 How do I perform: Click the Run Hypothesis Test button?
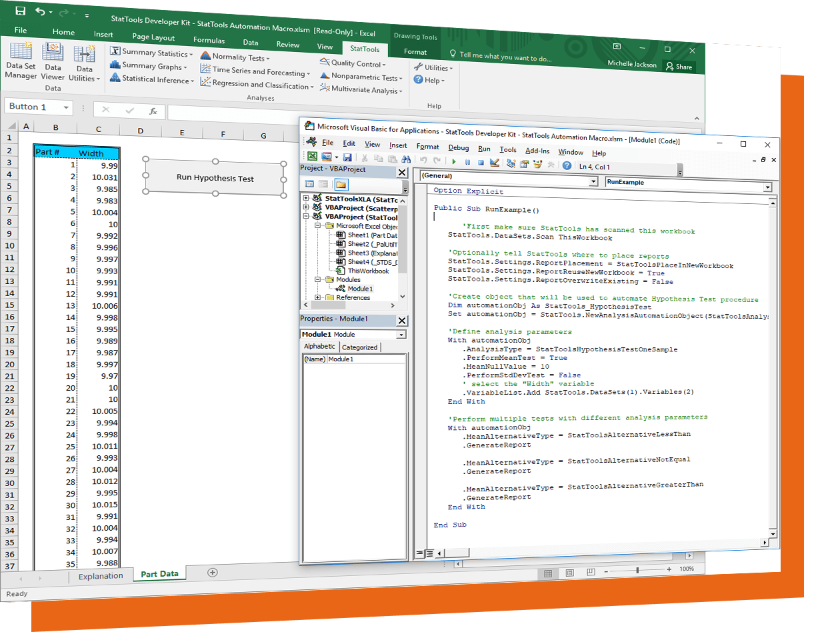click(x=215, y=177)
